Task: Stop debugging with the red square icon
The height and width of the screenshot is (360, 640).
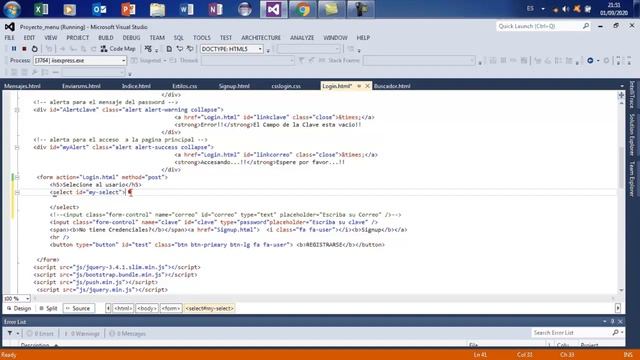Action: (24, 49)
